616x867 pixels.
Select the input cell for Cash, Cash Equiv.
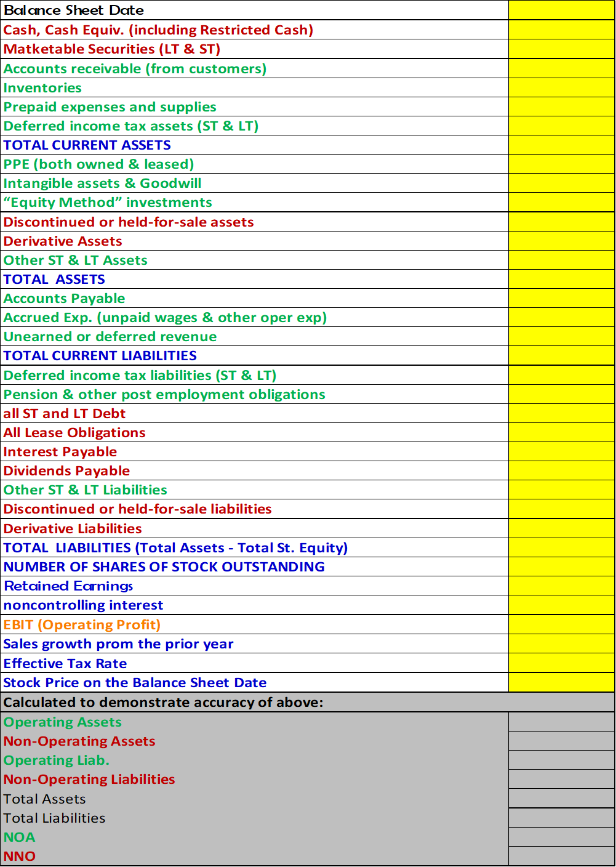(561, 30)
